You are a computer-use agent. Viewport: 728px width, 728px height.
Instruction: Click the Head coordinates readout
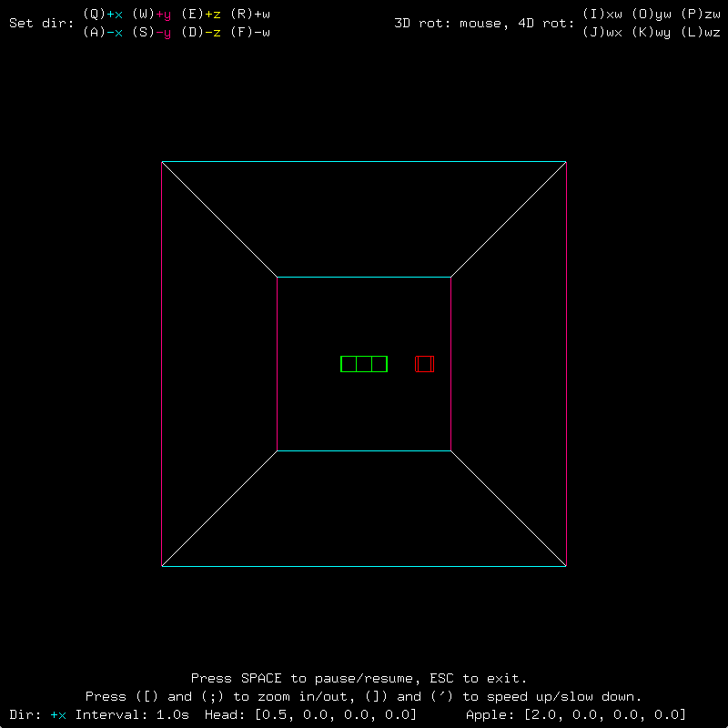click(310, 714)
